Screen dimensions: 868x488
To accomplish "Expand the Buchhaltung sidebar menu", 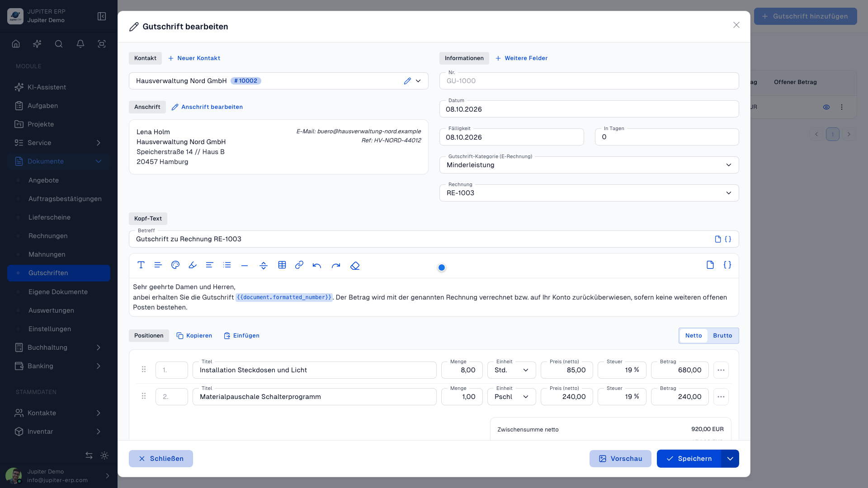I will tap(59, 347).
